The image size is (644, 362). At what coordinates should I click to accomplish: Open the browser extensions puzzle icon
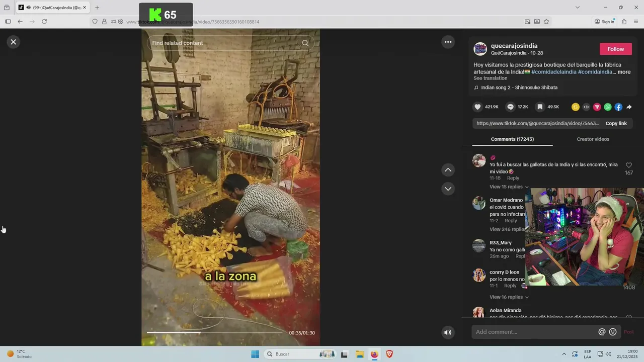[624, 22]
